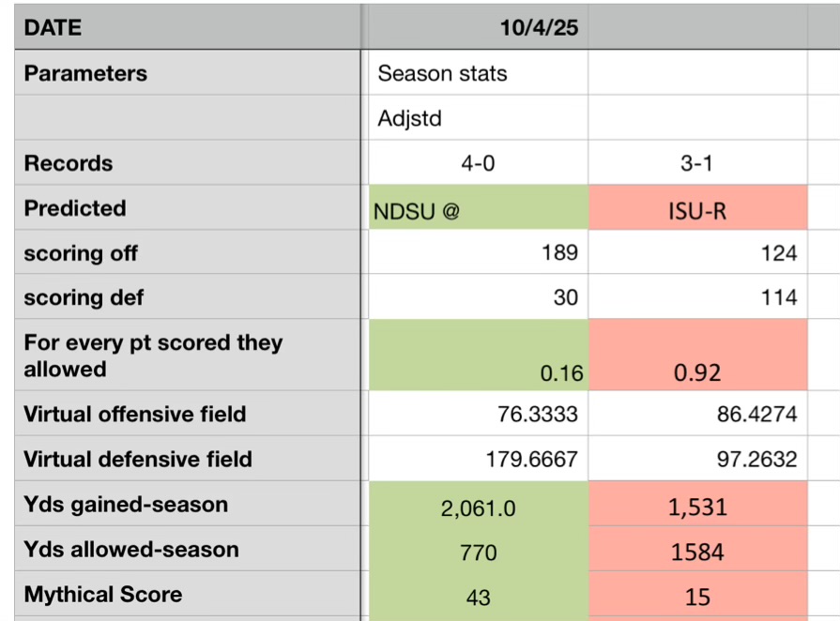Select the scoring off value 189

(x=478, y=253)
